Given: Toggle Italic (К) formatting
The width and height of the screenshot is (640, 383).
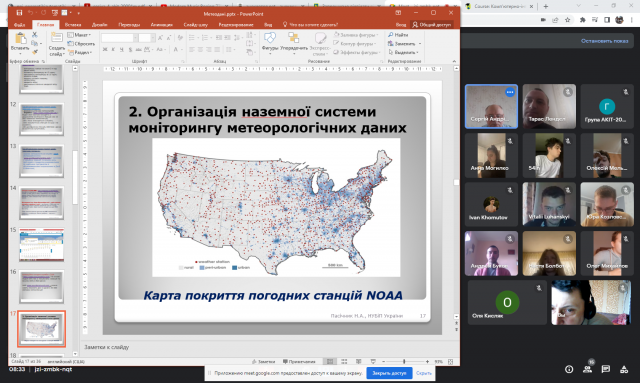Looking at the screenshot, I should point(113,49).
